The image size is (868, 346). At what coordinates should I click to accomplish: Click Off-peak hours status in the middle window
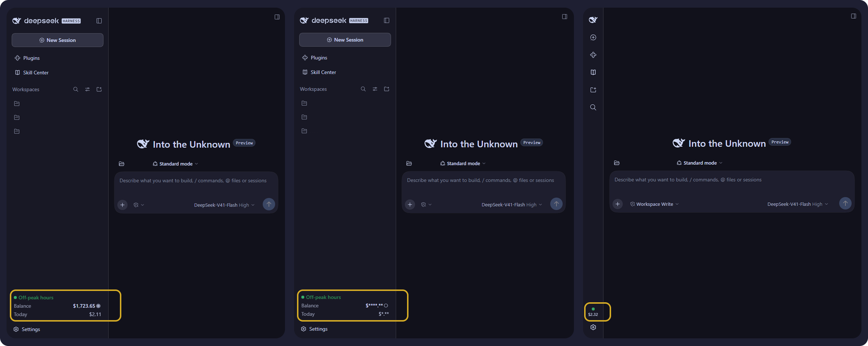(321, 297)
